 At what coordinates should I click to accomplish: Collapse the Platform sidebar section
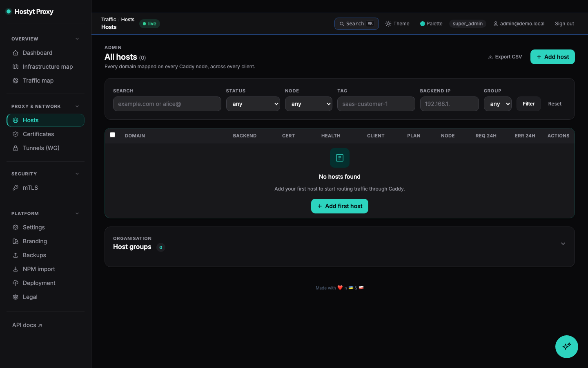coord(77,213)
